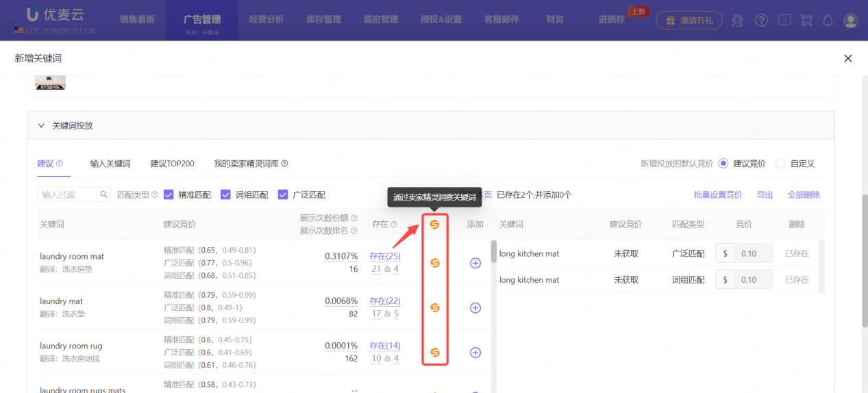Open the shopping cart icon

[806, 21]
